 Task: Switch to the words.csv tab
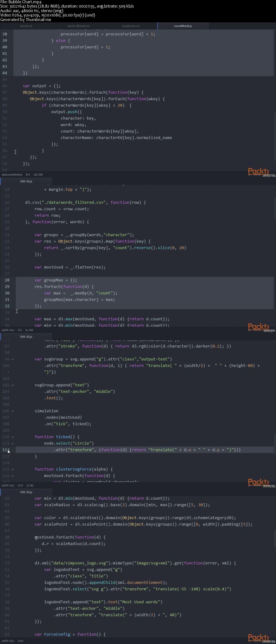(26, 26)
